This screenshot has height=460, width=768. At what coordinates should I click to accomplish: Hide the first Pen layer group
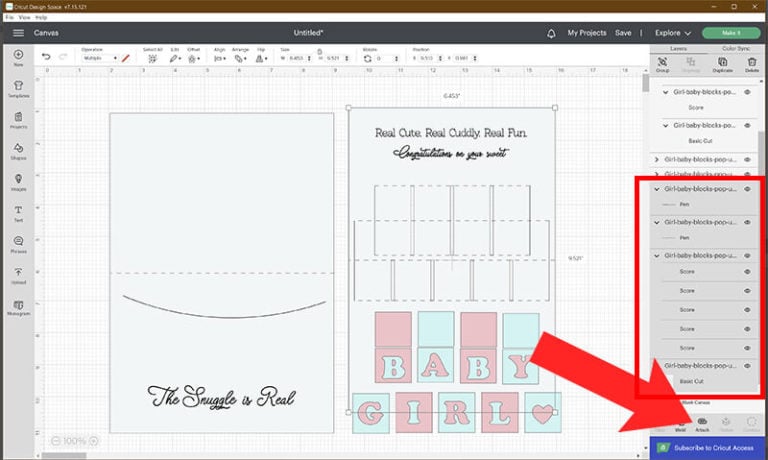pyautogui.click(x=747, y=189)
